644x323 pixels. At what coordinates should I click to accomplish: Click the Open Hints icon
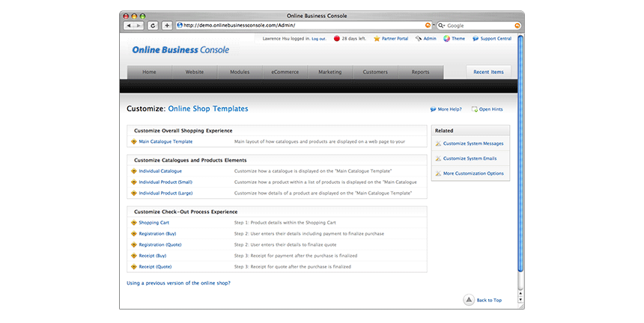click(475, 109)
